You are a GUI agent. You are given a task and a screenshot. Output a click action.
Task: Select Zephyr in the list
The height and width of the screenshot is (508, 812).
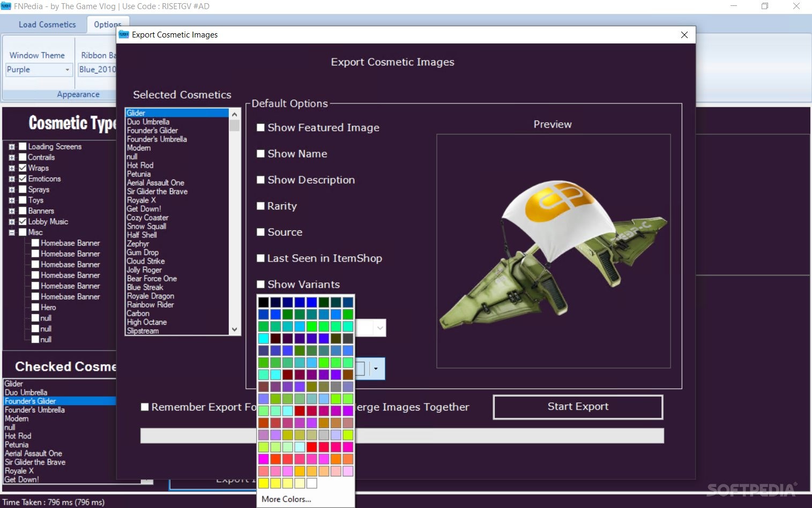coord(138,244)
